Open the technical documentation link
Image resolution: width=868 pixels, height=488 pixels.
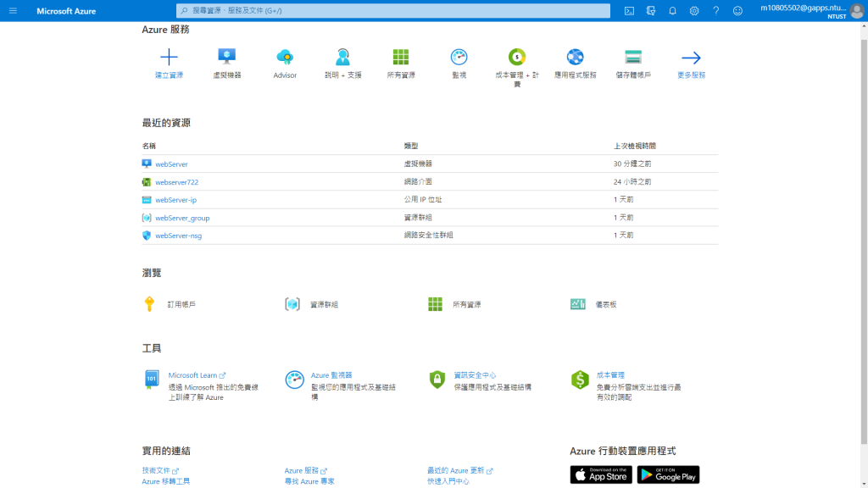coord(160,471)
